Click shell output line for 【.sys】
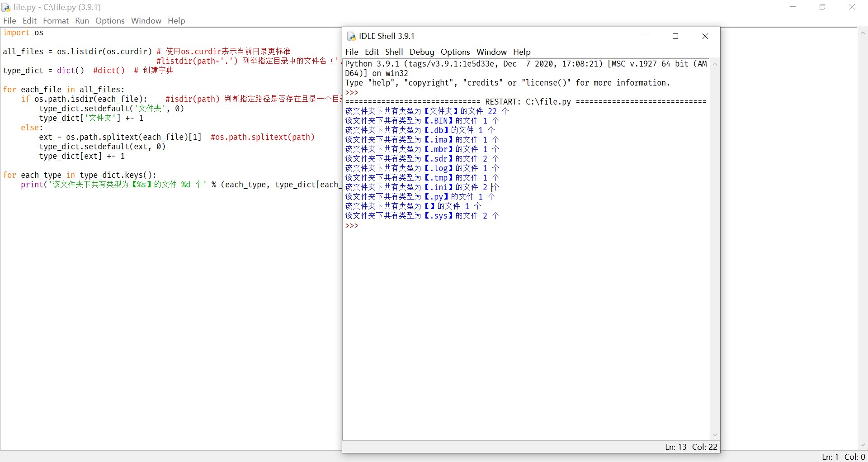Image resolution: width=868 pixels, height=462 pixels. coord(422,216)
